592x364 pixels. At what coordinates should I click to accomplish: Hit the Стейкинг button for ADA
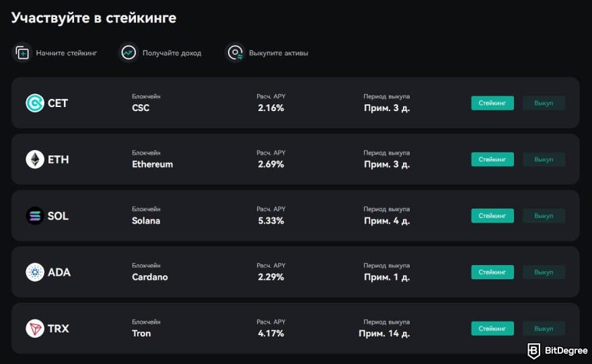click(x=492, y=272)
